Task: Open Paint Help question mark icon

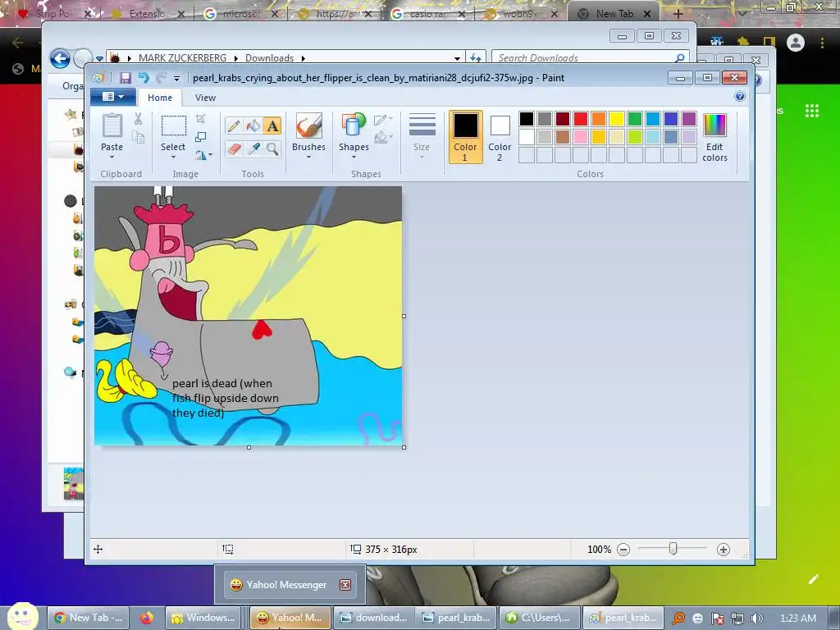Action: [740, 97]
